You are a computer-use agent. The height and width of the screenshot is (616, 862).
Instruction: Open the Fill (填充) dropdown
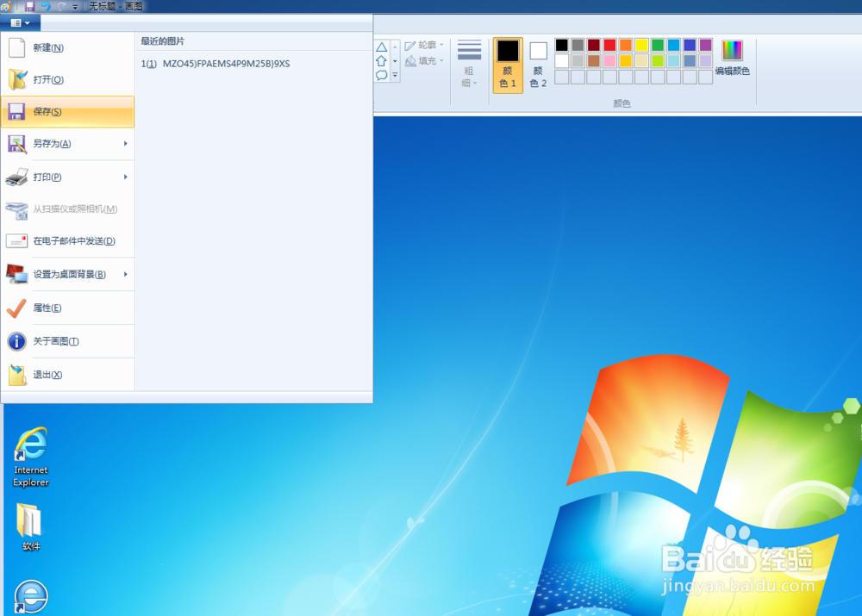[424, 61]
